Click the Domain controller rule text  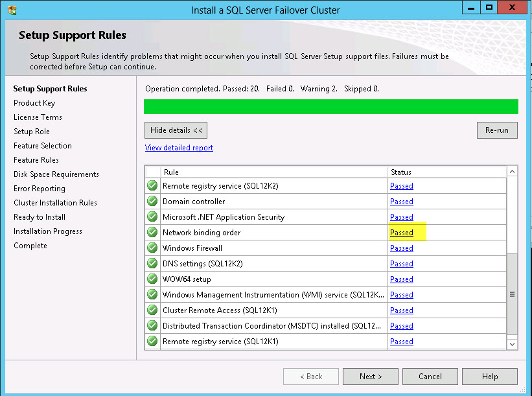click(194, 202)
